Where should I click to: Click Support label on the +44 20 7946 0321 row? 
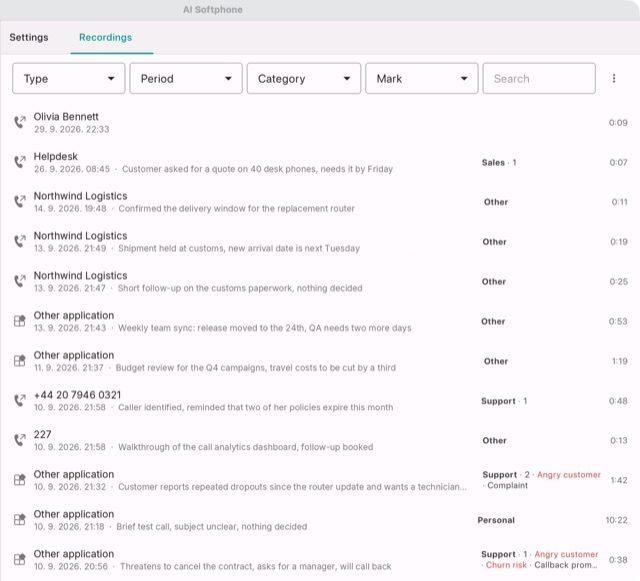tap(498, 401)
